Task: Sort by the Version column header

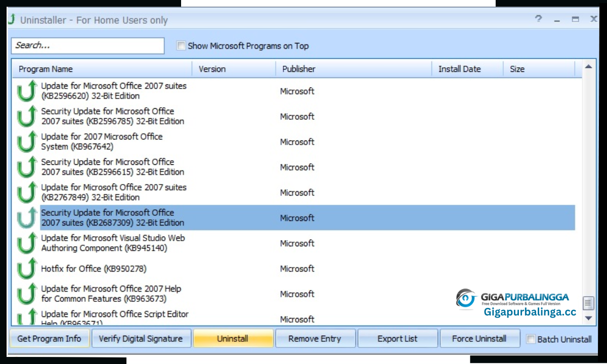Action: click(234, 69)
